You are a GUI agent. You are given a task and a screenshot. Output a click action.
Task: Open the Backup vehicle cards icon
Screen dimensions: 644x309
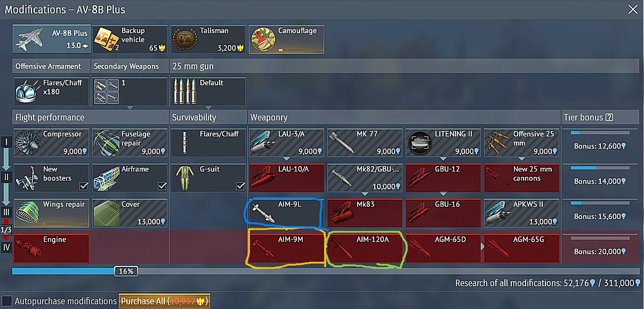[x=105, y=40]
